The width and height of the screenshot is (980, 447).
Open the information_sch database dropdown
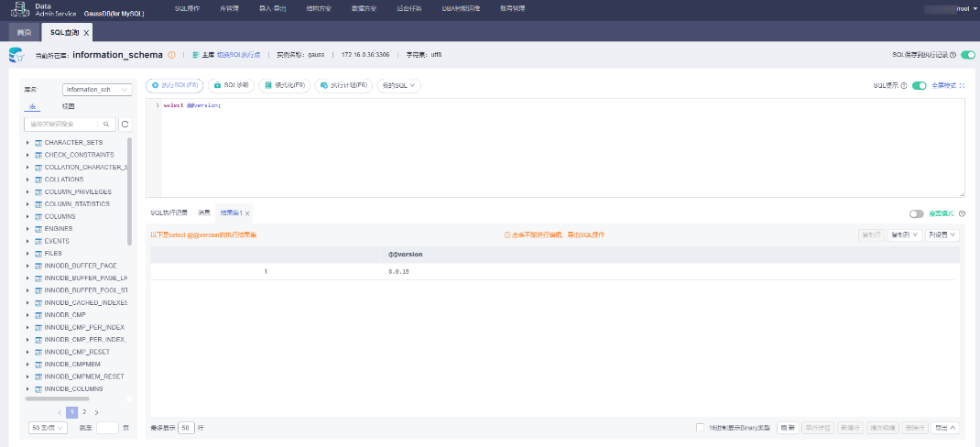click(98, 90)
